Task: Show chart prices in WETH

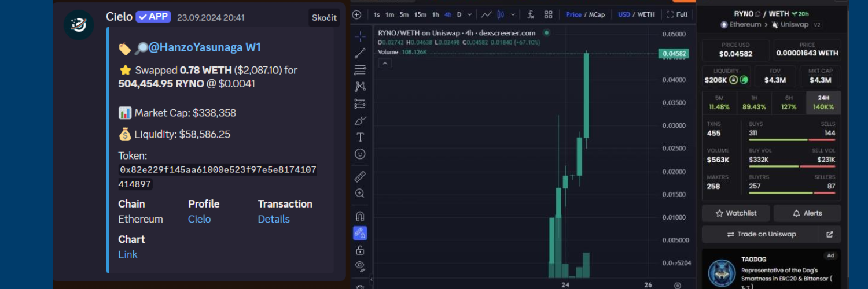Action: coord(646,14)
